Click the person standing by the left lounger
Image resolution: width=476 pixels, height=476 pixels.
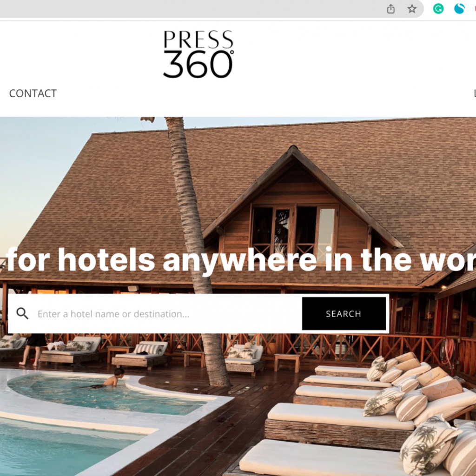33,349
